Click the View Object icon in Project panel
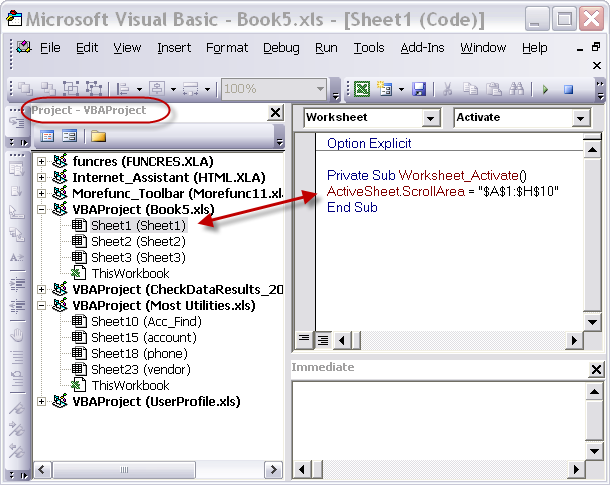This screenshot has height=485, width=610. [x=69, y=136]
